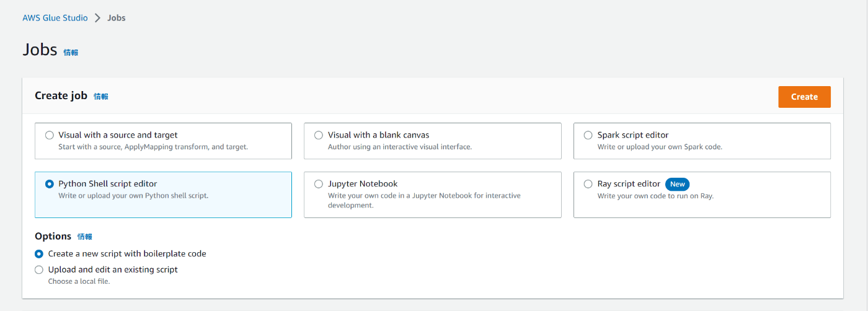Click the breadcrumb chevron separator

97,18
